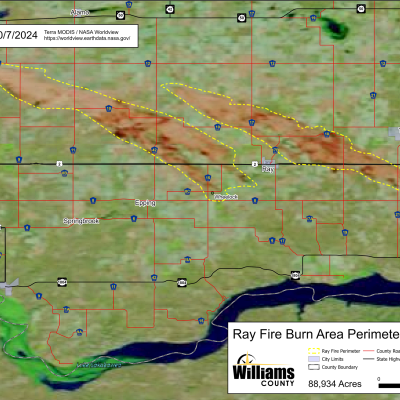Click the "Ray Fire Burn Area Perimeter" map title
Screen dimensions: 400x400
click(x=316, y=334)
